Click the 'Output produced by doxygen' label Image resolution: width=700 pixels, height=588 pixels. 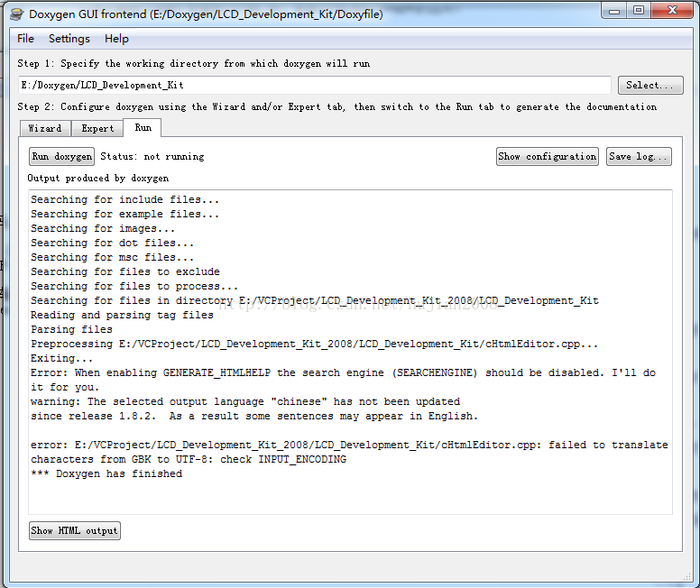98,179
